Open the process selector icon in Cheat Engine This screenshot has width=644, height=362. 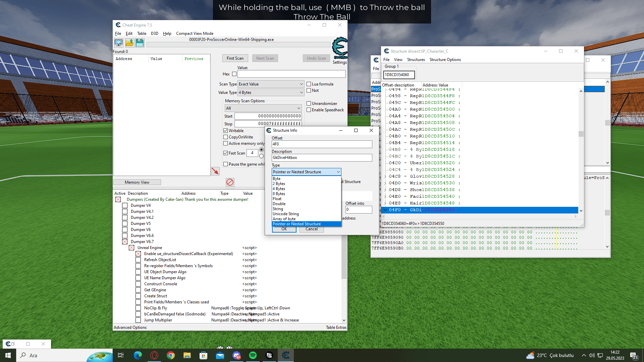[118, 43]
